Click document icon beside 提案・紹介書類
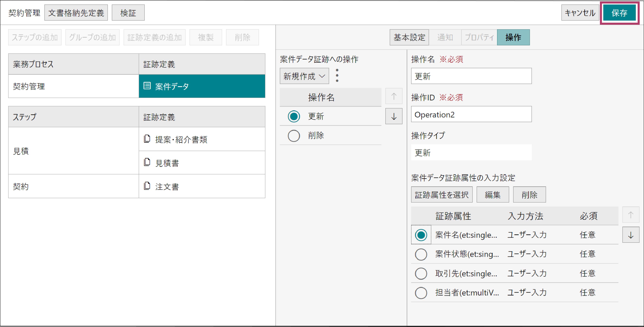 click(x=147, y=139)
